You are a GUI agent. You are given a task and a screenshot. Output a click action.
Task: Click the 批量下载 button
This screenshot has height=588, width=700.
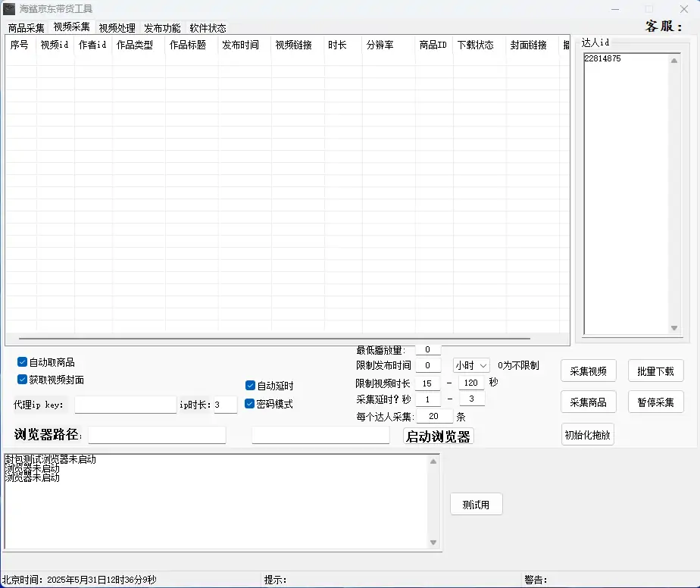pos(655,371)
